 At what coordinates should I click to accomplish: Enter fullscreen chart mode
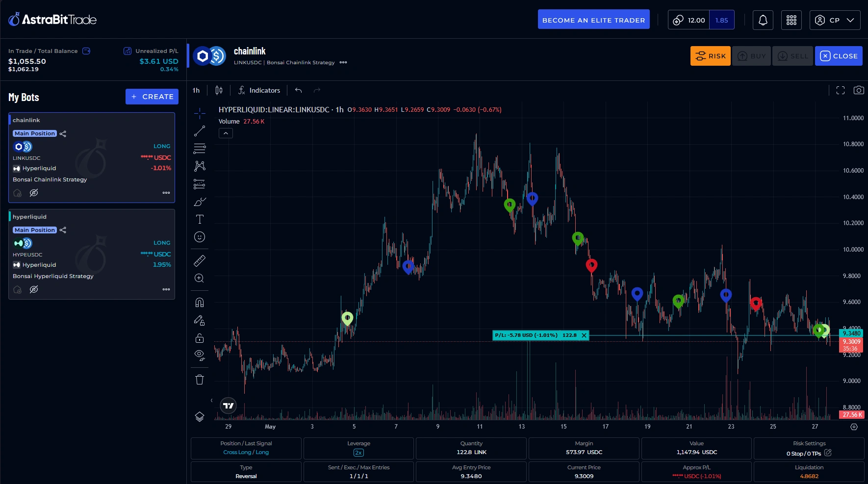(x=841, y=90)
